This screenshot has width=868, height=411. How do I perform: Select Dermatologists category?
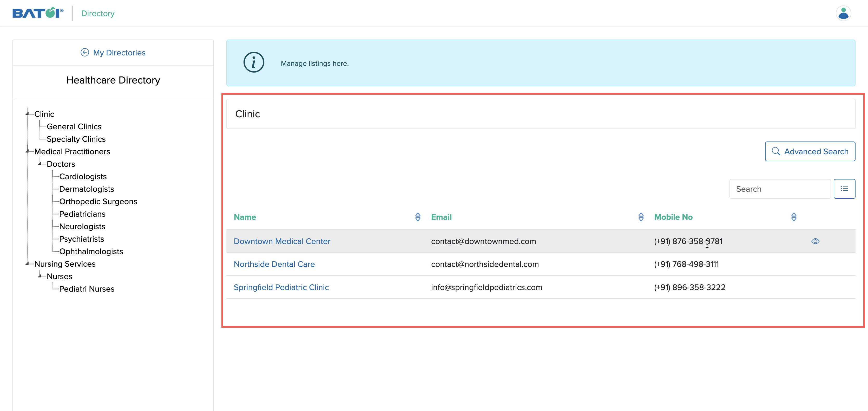[x=87, y=189]
